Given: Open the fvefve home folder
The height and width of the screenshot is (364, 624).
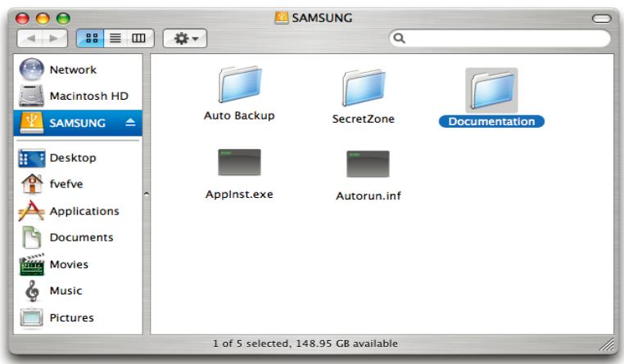Looking at the screenshot, I should tap(78, 184).
